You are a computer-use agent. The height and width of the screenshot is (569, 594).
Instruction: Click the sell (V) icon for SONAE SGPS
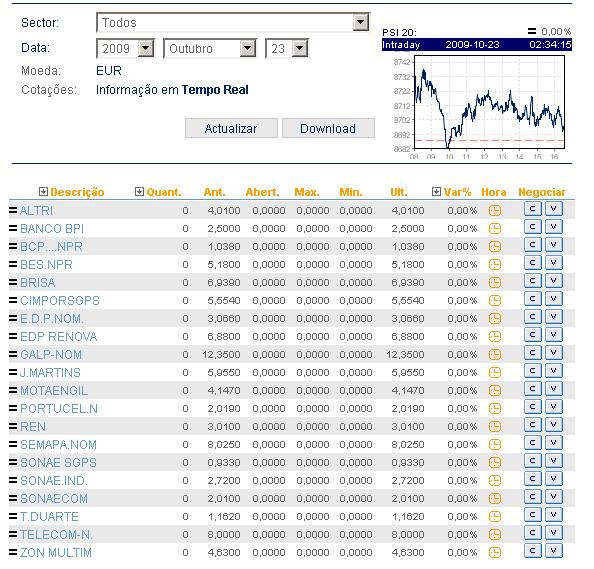coord(553,461)
